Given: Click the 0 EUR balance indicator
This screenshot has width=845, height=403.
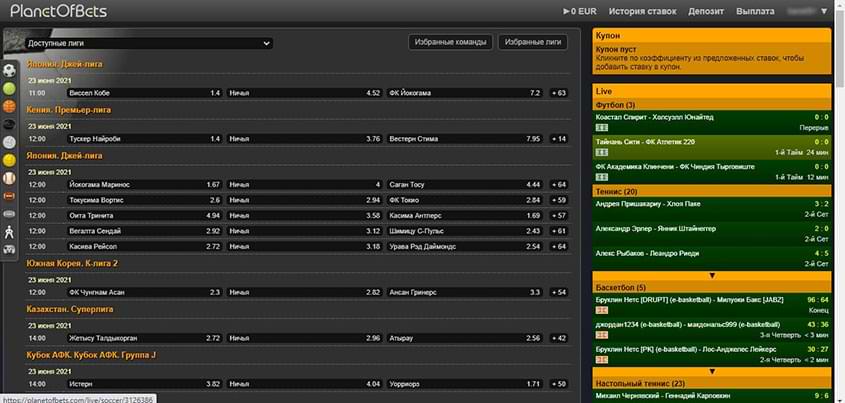Looking at the screenshot, I should [x=579, y=11].
